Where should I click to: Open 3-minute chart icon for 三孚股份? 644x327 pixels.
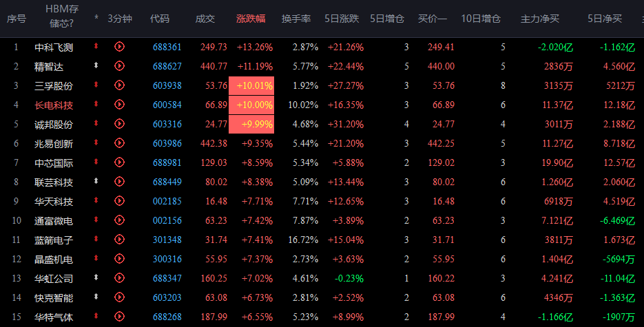[119, 85]
